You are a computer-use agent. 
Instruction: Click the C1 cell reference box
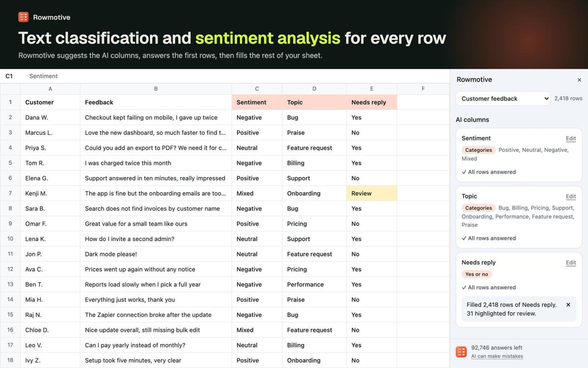9,76
